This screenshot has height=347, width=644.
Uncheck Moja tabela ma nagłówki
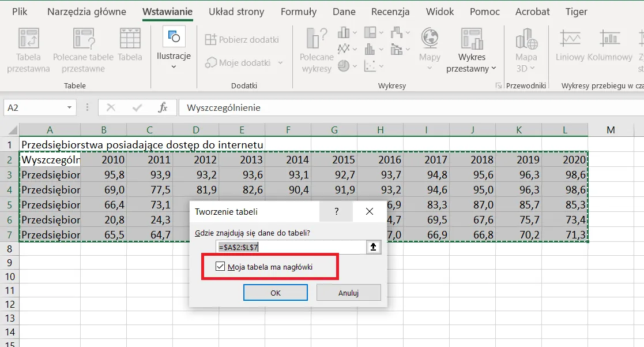pos(220,267)
